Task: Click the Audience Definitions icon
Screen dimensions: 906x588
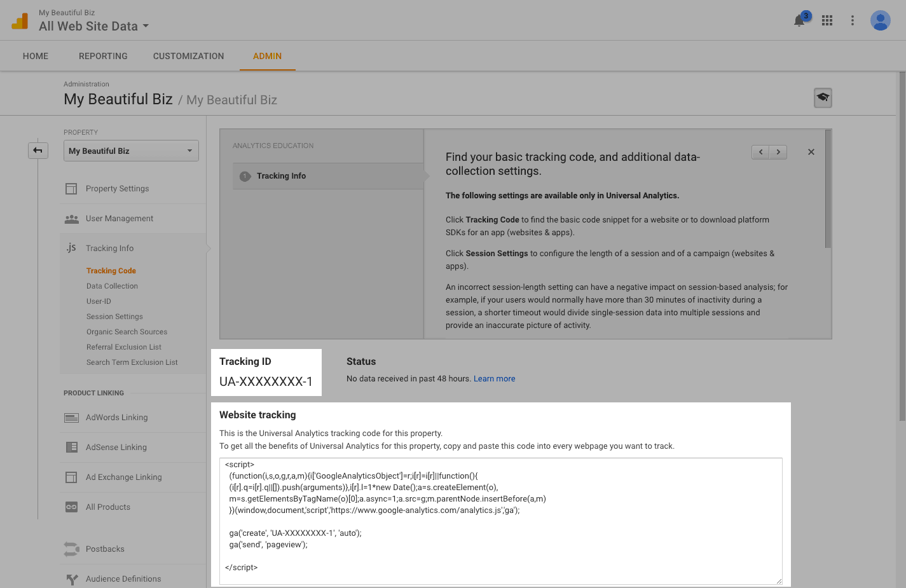Action: coord(72,579)
